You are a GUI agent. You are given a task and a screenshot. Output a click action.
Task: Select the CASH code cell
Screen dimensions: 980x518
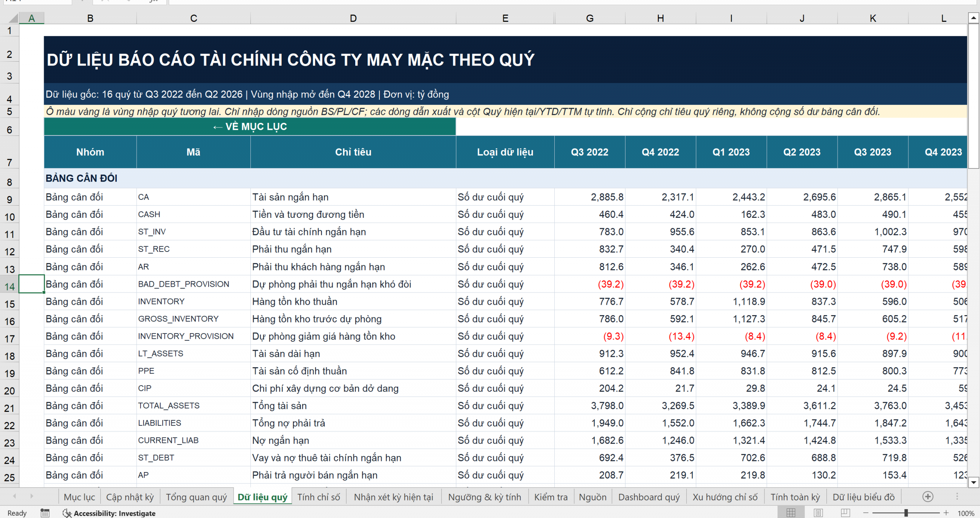tap(193, 214)
